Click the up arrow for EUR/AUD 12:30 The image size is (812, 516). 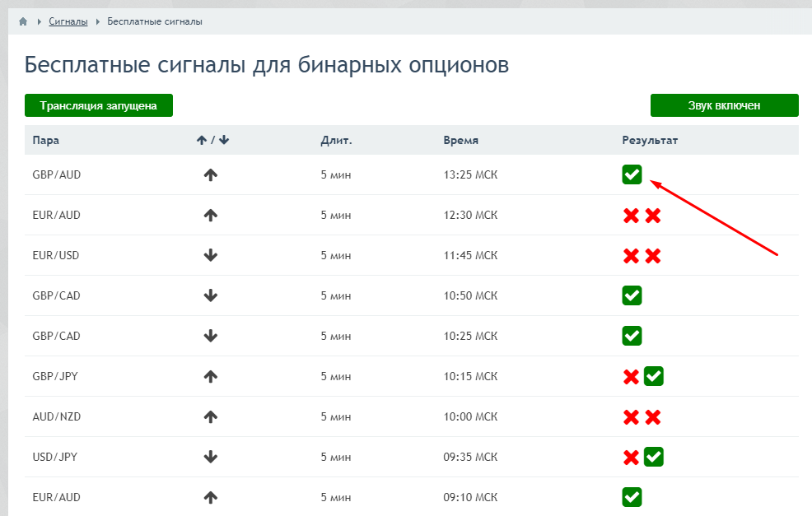pyautogui.click(x=210, y=216)
